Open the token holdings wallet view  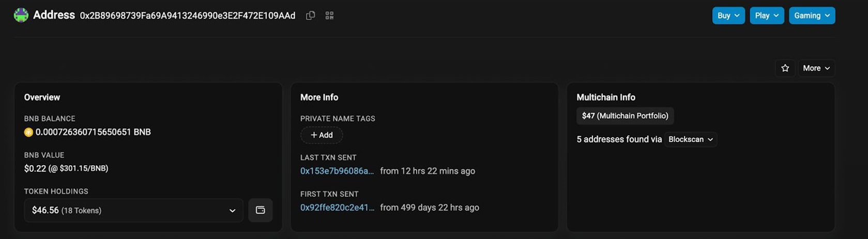click(260, 210)
